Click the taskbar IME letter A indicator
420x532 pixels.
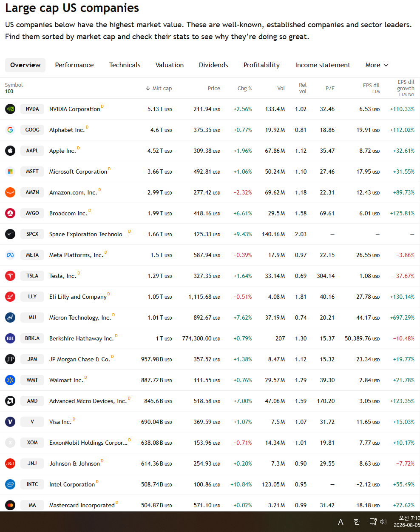click(341, 522)
